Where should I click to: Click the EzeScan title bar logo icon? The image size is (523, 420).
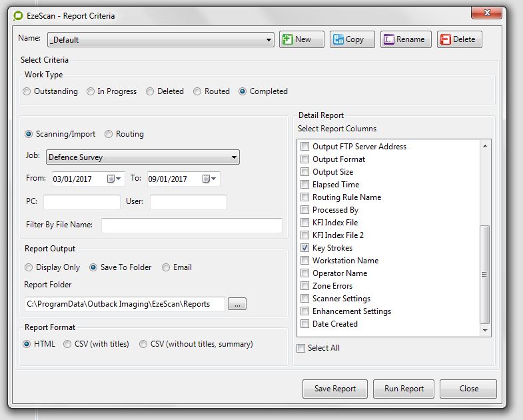coord(18,16)
